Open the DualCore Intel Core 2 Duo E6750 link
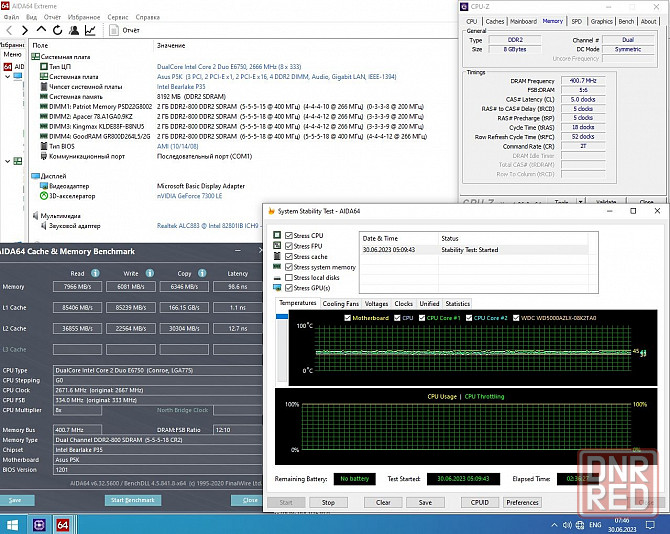Screen dimensions: 670x534 point(229,67)
